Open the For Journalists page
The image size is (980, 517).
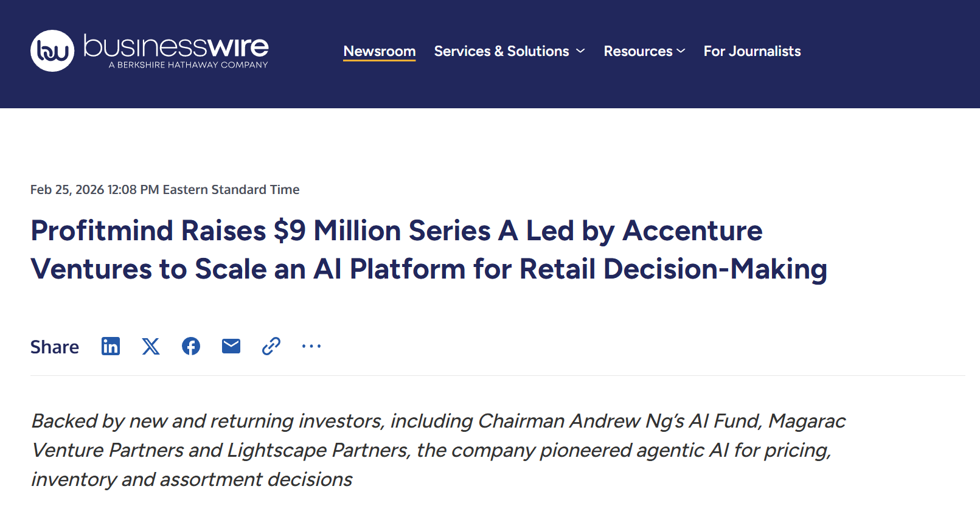pos(752,51)
